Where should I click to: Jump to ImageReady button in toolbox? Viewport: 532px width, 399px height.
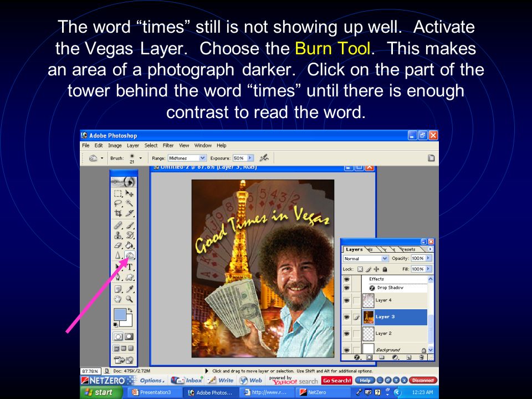click(124, 360)
